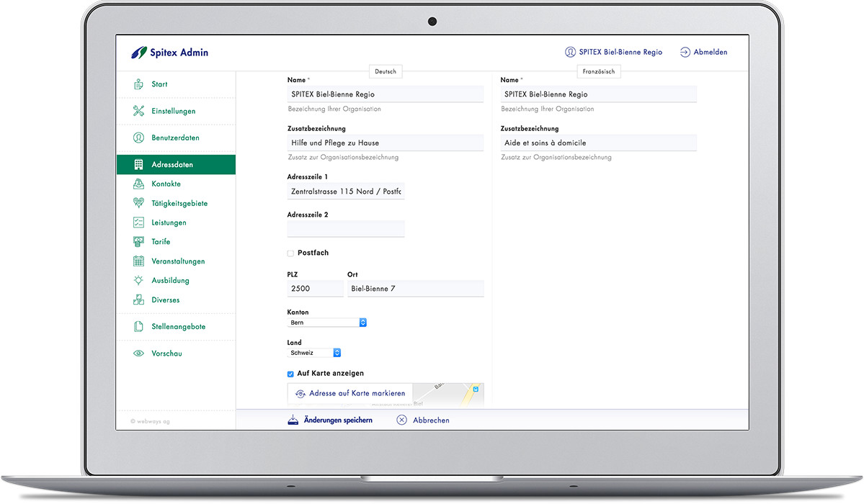The height and width of the screenshot is (504, 864).
Task: Click Änderungen speichern button
Action: pos(330,420)
